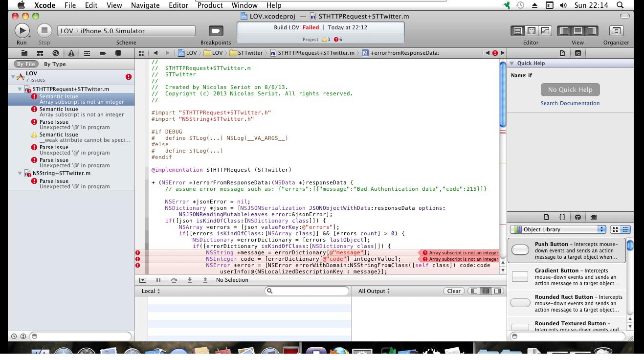The height and width of the screenshot is (360, 644).
Task: Select NSString+STTwitter.m Parse Issue row
Action: [71, 183]
